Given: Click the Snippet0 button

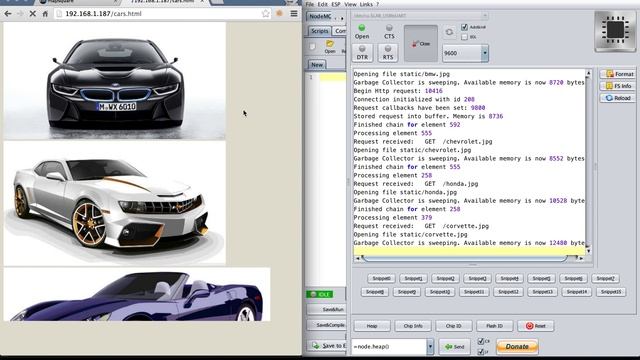Looking at the screenshot, I should tap(381, 278).
